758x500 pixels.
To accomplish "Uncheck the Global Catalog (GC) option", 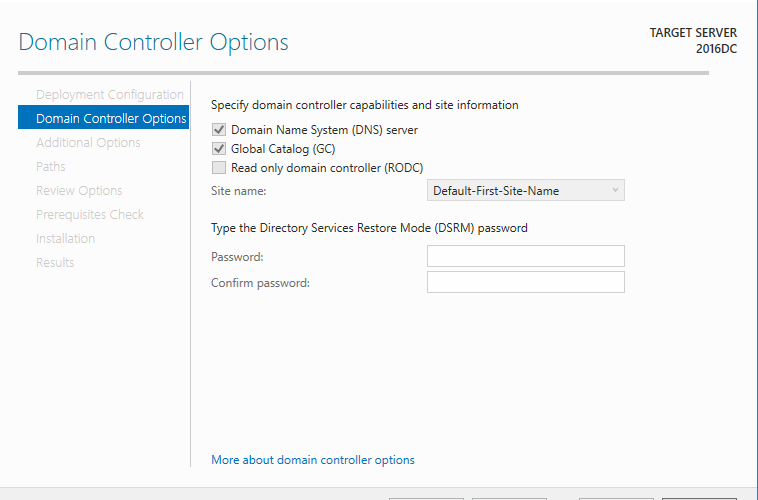I will [219, 148].
